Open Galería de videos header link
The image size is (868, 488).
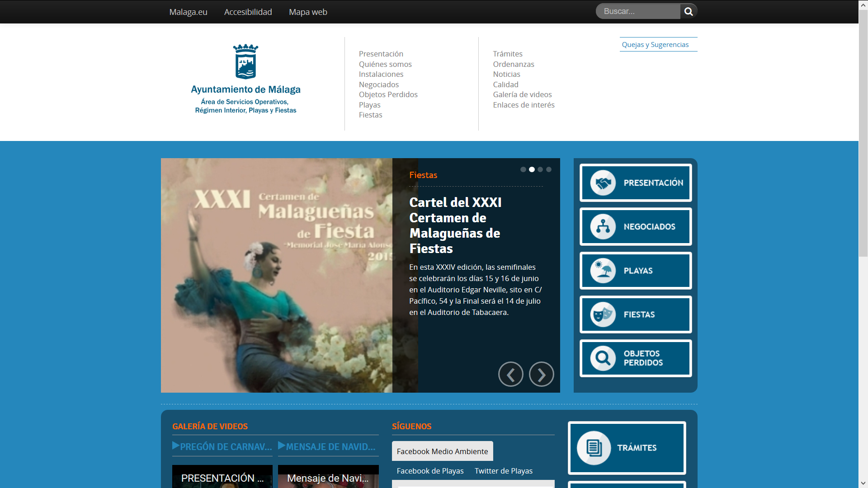pos(522,94)
